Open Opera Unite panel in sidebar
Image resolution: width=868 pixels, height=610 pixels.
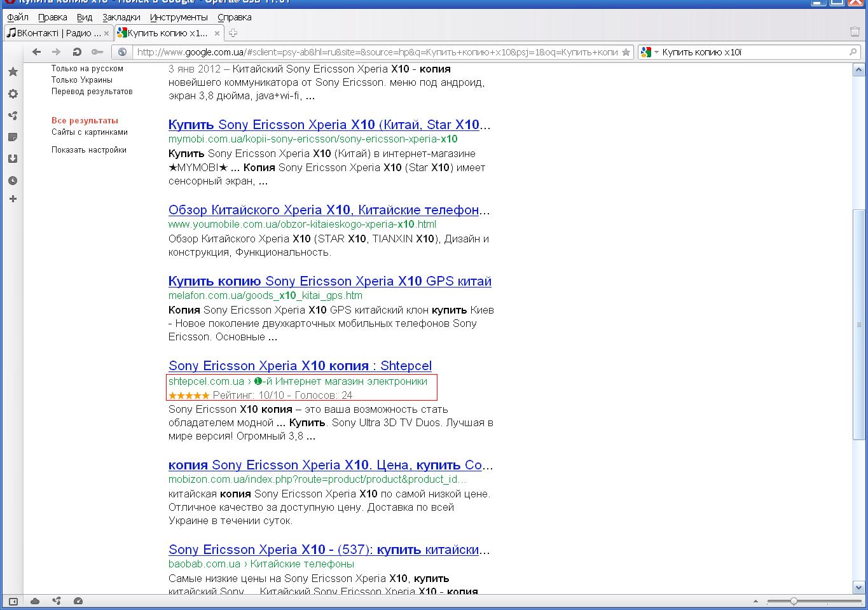pos(13,116)
